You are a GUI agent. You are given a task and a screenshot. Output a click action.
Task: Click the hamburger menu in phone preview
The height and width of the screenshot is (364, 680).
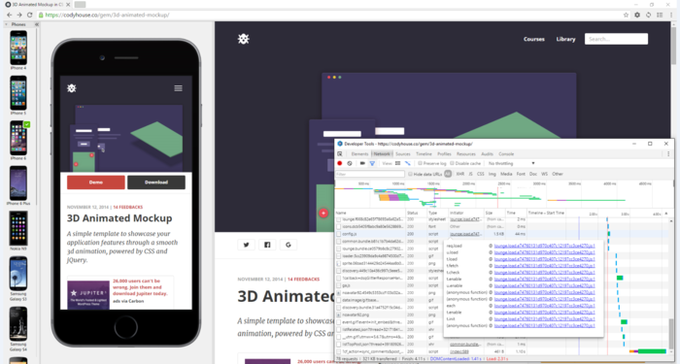[178, 88]
